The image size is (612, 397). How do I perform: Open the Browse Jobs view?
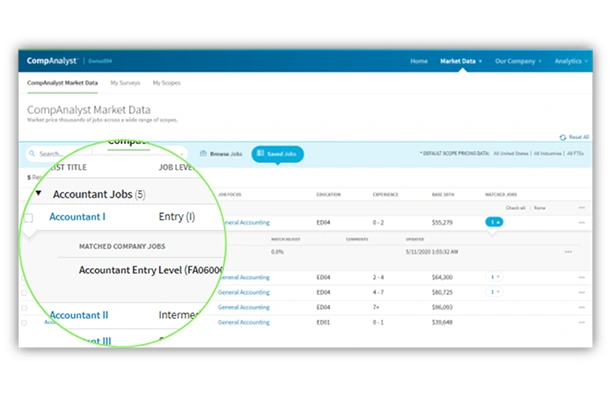click(x=221, y=154)
